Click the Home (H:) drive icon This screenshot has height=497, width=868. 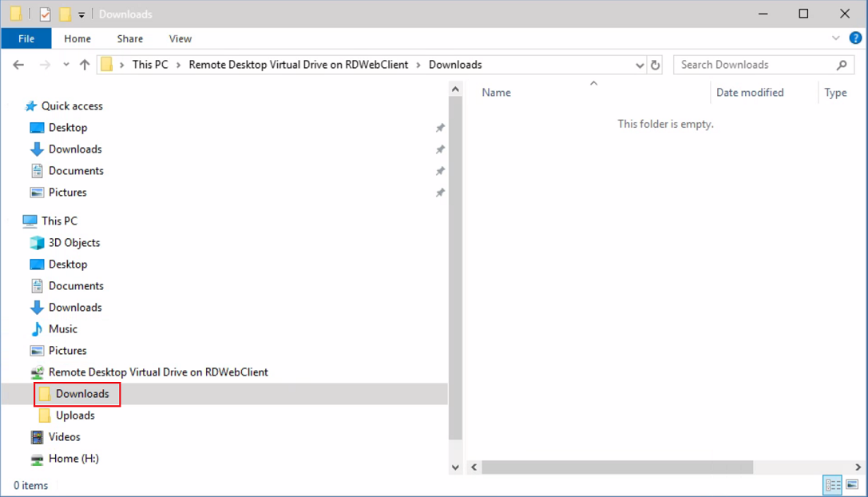37,459
